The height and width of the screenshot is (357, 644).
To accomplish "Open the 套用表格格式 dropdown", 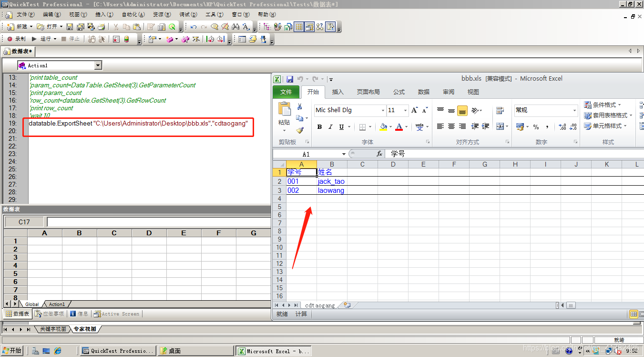I will (609, 115).
